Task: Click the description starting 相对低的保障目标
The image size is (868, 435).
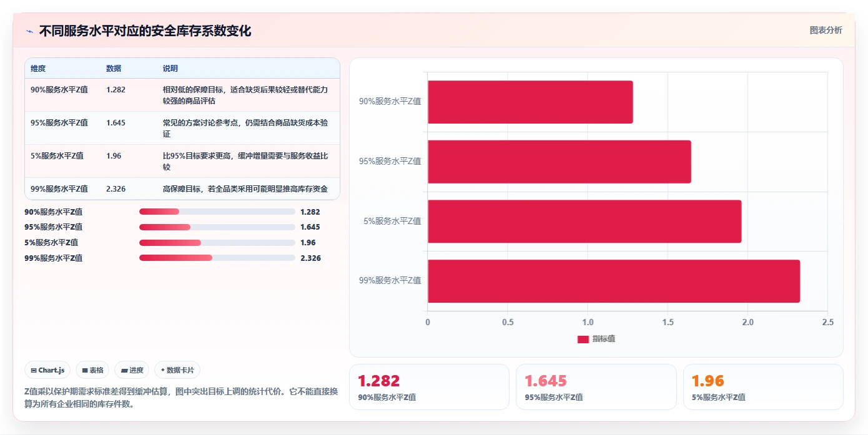Action: pos(245,95)
